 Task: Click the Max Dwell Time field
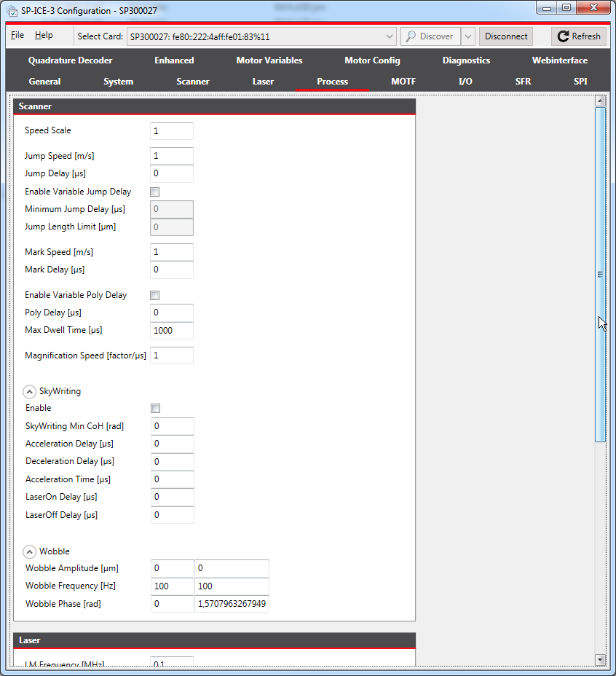pyautogui.click(x=172, y=330)
